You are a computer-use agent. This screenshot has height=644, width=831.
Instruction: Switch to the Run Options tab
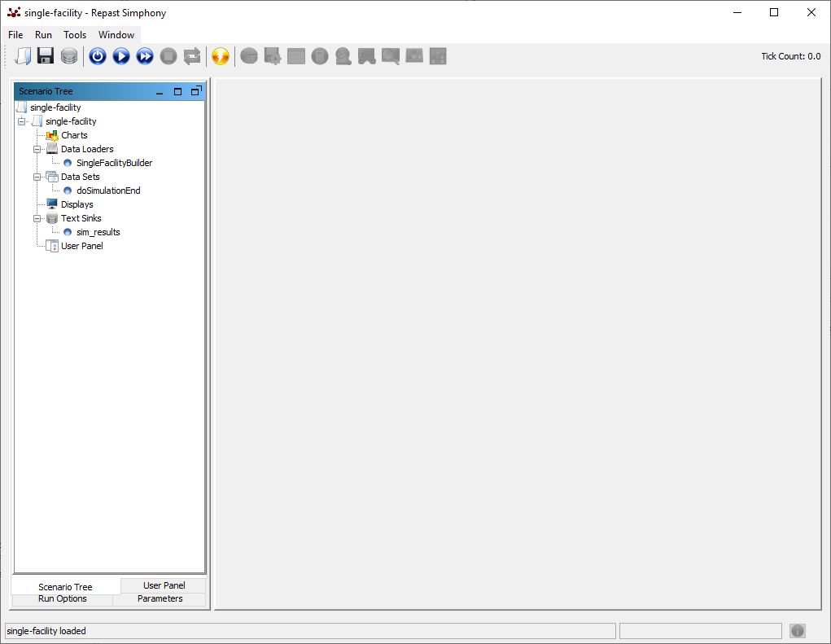(62, 599)
